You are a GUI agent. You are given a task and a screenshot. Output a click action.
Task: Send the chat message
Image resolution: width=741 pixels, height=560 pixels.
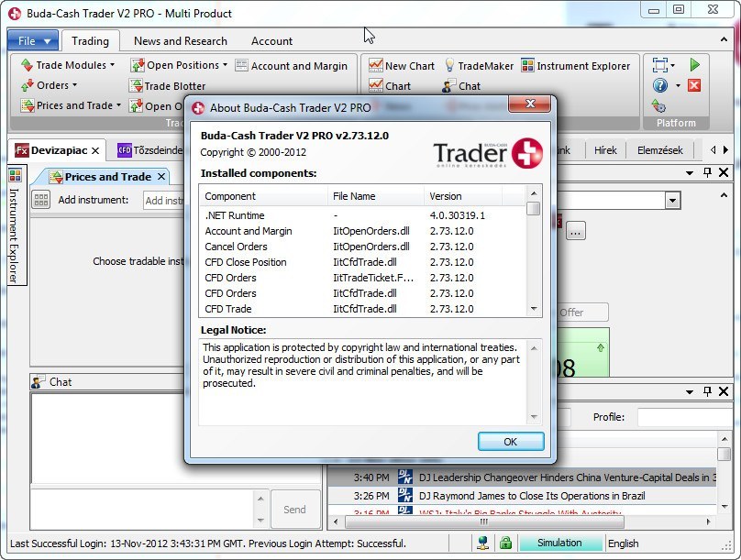(295, 509)
